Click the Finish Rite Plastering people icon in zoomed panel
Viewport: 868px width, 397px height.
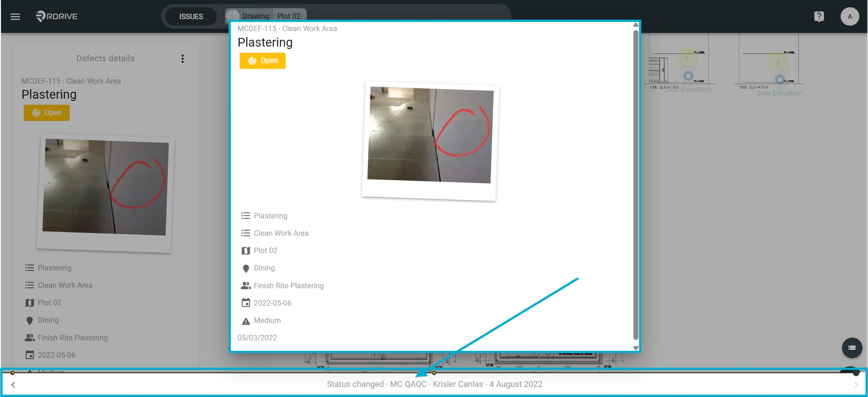click(246, 286)
